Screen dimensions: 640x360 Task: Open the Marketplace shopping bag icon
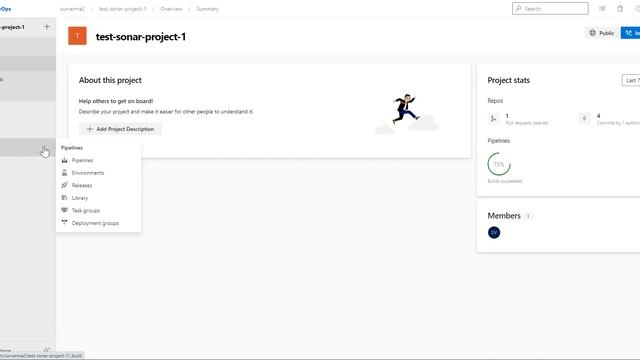pyautogui.click(x=620, y=9)
